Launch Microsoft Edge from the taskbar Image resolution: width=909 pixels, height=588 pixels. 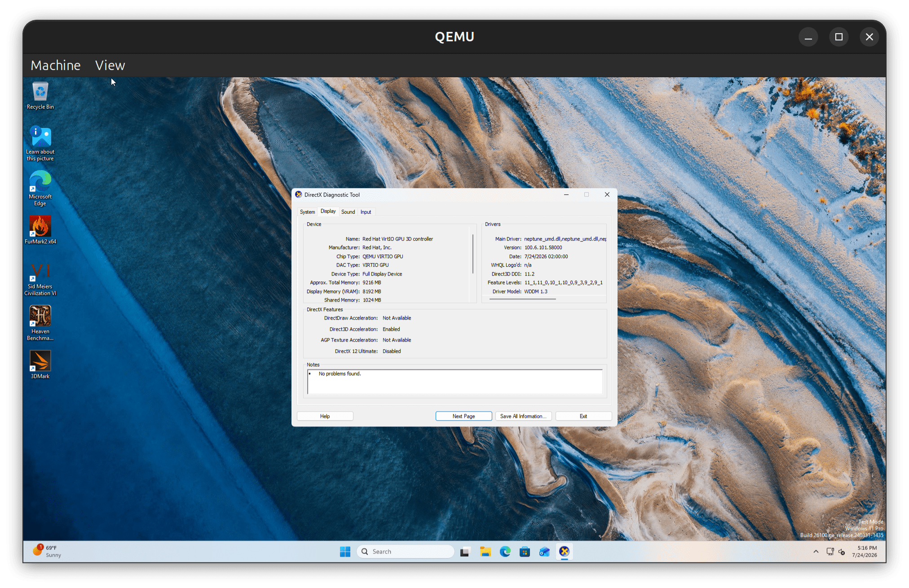click(x=505, y=552)
